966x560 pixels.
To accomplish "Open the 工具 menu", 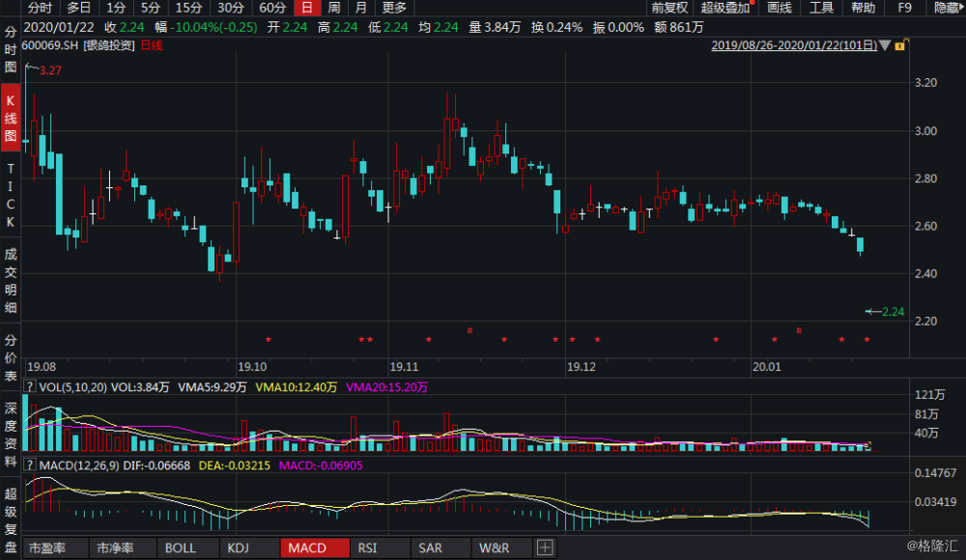I will (821, 8).
